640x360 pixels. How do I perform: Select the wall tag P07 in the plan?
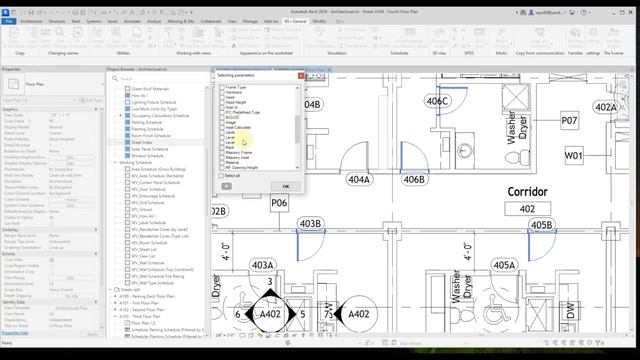pyautogui.click(x=569, y=120)
